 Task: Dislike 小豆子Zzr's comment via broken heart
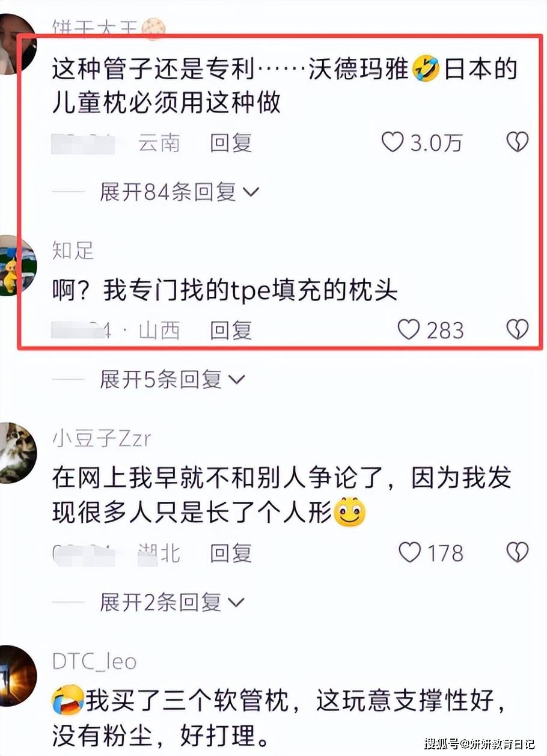coord(517,552)
